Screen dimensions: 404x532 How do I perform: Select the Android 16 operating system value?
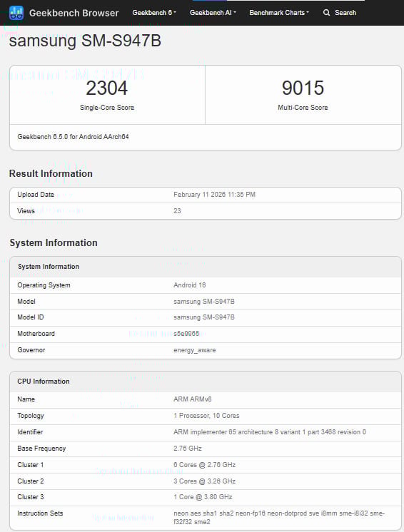click(189, 285)
